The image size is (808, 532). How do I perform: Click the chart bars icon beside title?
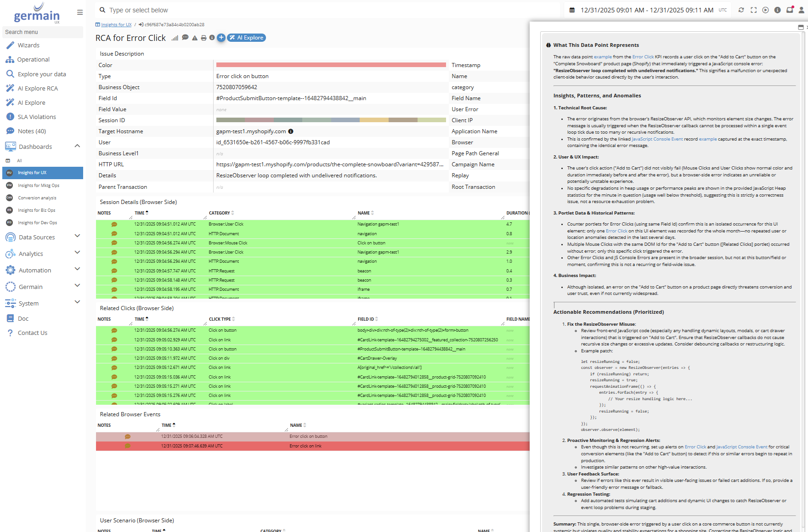pos(175,38)
